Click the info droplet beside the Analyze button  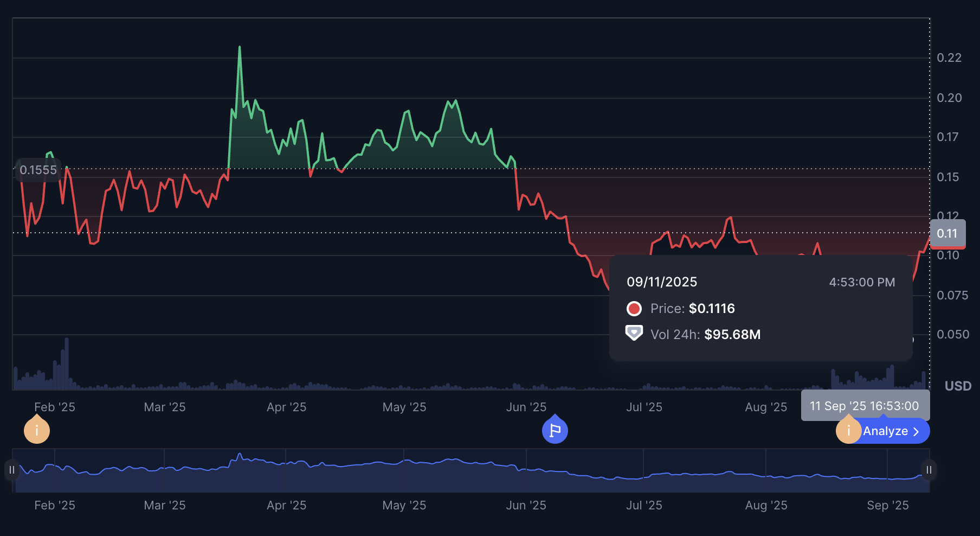tap(848, 430)
